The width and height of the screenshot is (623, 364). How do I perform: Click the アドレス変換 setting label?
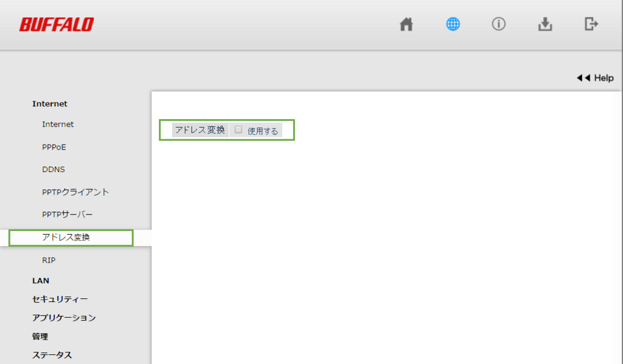[200, 130]
